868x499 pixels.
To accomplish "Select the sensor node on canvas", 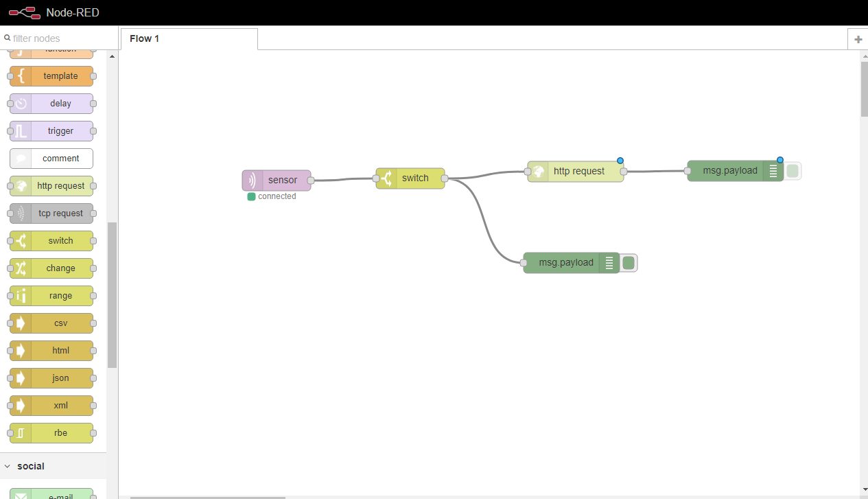I will tap(277, 181).
